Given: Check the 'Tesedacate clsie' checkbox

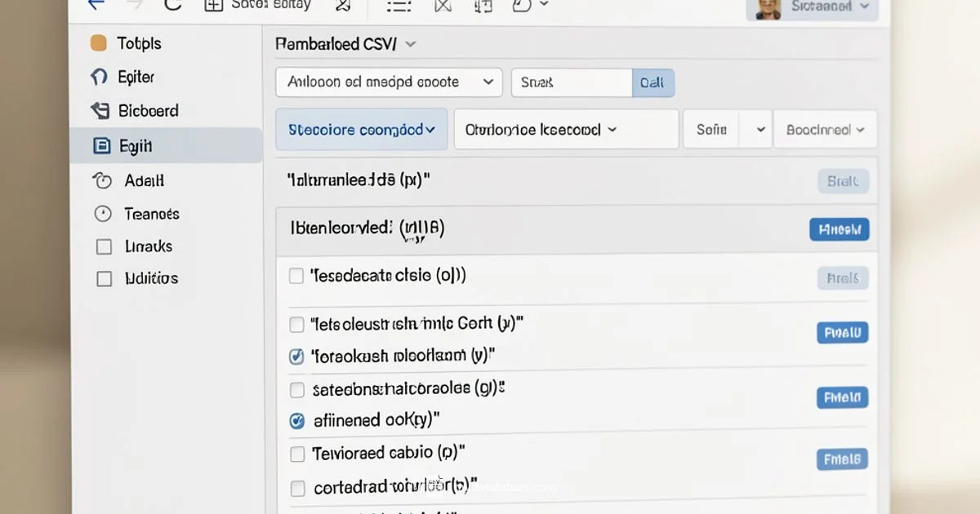Looking at the screenshot, I should (296, 276).
